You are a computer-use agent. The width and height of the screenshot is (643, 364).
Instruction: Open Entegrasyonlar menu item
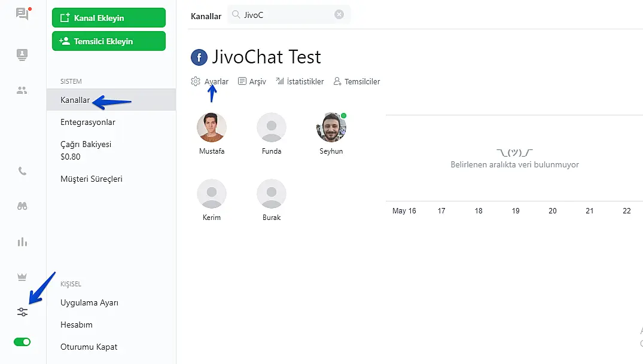tap(88, 122)
